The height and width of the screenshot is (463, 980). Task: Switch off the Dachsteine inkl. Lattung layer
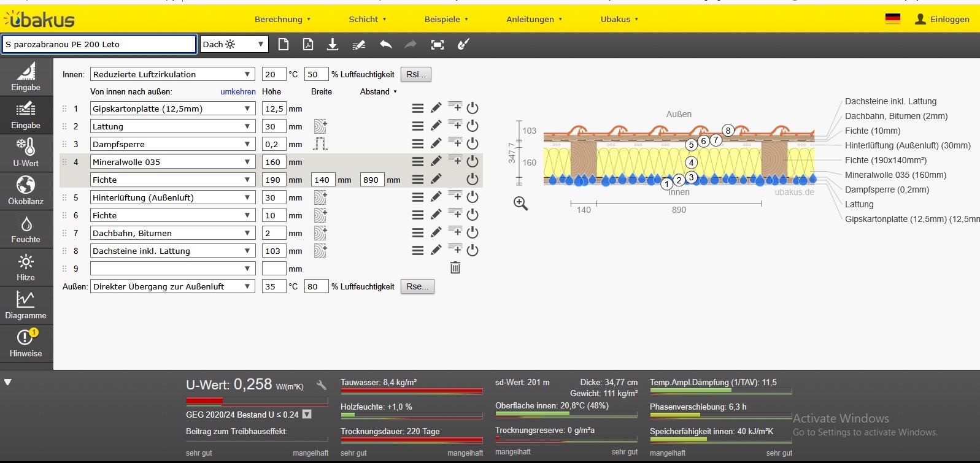[x=472, y=250]
